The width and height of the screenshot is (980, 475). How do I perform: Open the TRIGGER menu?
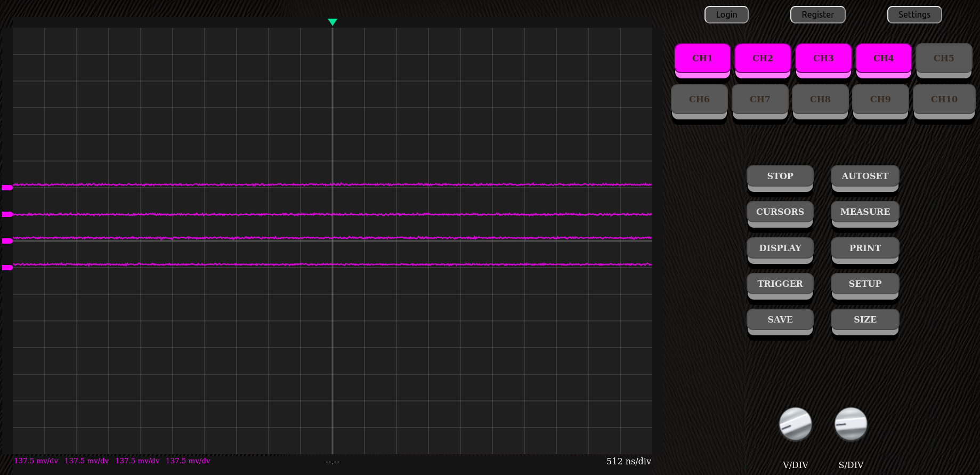pyautogui.click(x=780, y=284)
